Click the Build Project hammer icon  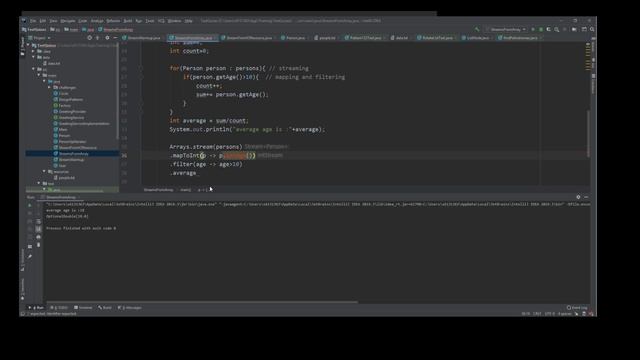[476, 29]
